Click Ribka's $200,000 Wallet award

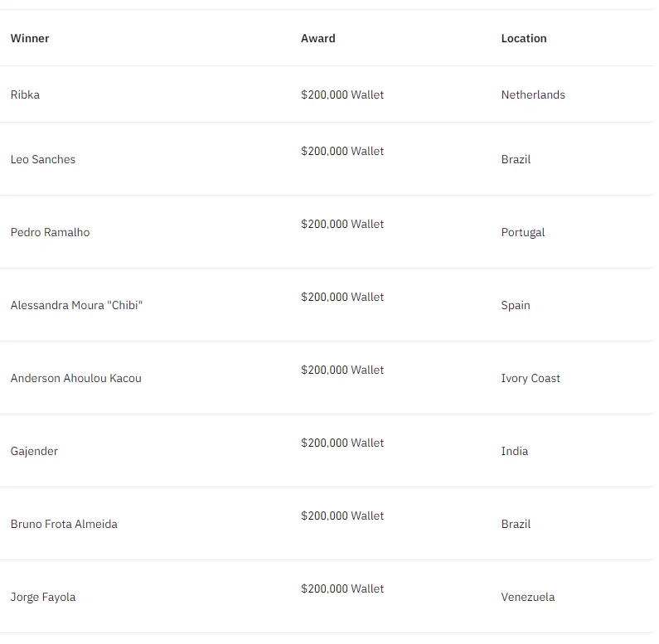coord(342,94)
